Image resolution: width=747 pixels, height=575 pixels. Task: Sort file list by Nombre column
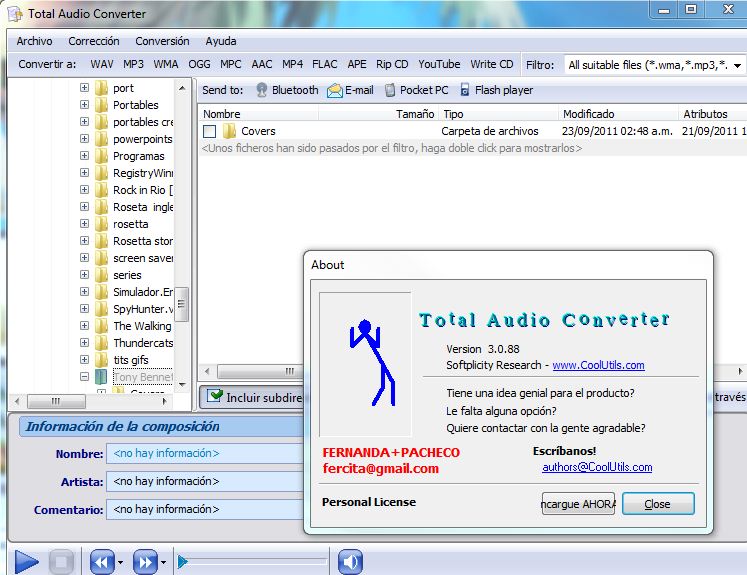pyautogui.click(x=259, y=114)
